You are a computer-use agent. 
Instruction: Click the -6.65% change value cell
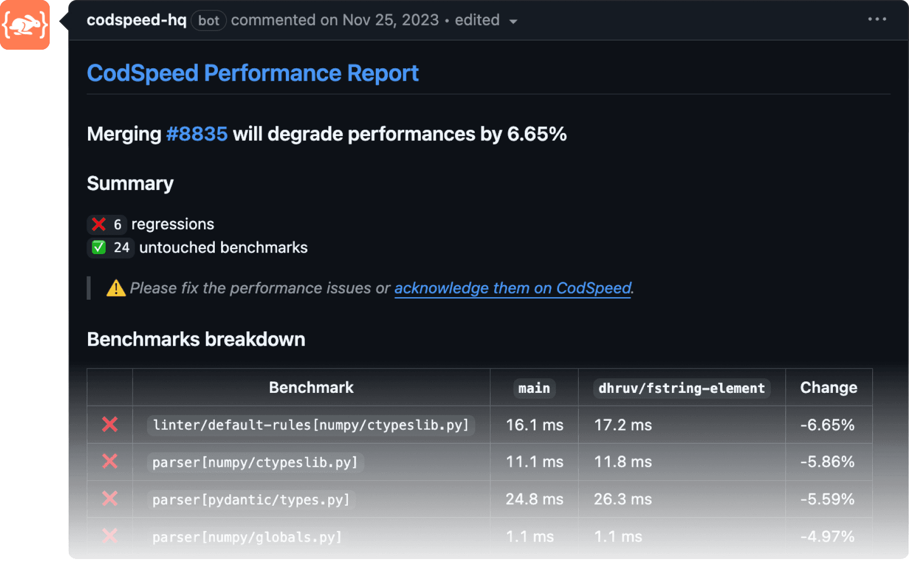click(x=828, y=425)
